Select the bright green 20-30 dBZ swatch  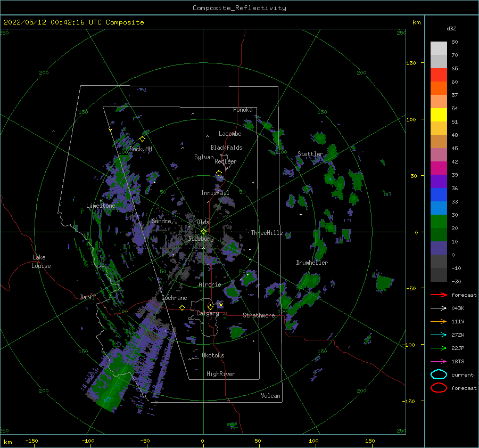439,222
